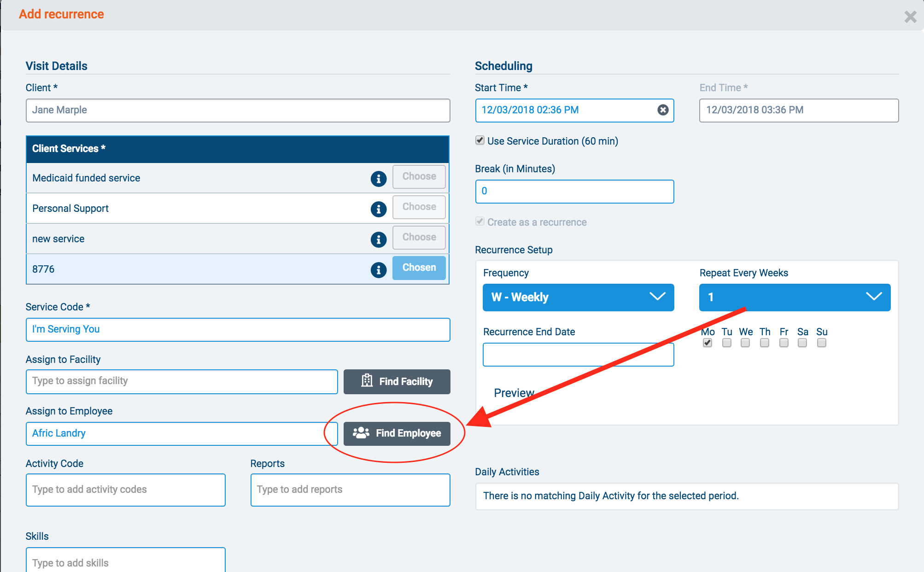The width and height of the screenshot is (924, 572).
Task: Choose the new service option
Action: click(419, 237)
